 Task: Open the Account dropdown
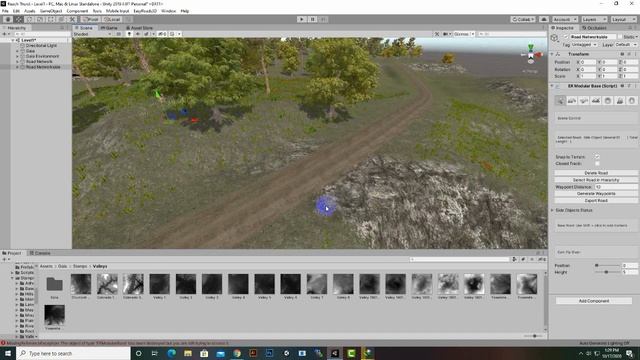pyautogui.click(x=565, y=19)
